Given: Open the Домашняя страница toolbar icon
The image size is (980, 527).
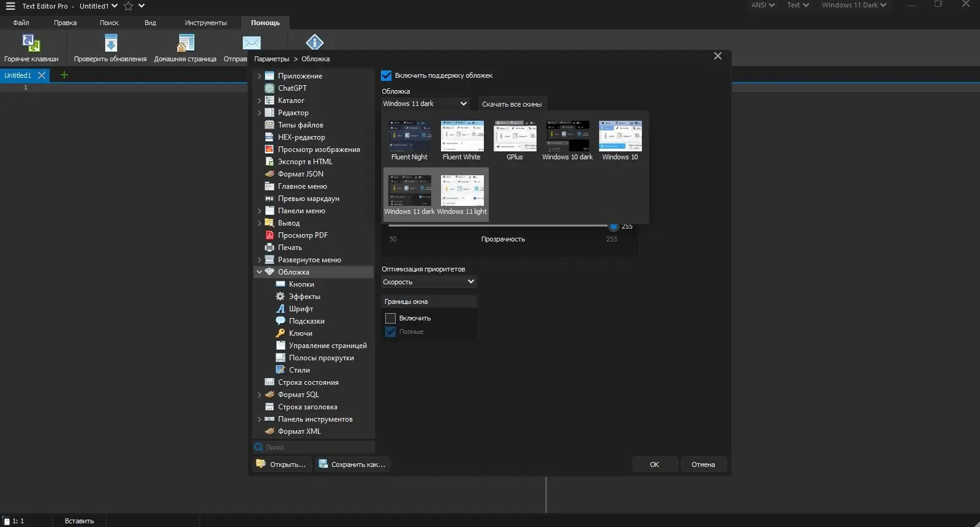Looking at the screenshot, I should click(x=185, y=44).
